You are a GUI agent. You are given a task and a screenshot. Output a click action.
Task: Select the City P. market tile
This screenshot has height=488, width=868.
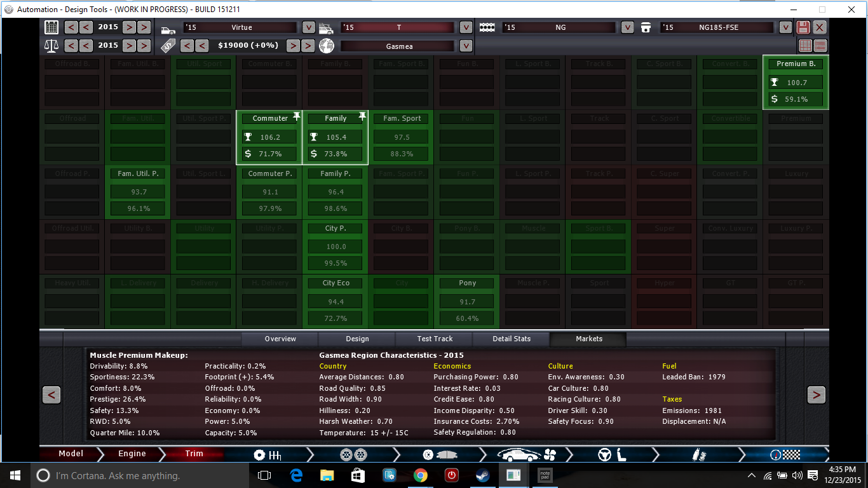click(336, 247)
